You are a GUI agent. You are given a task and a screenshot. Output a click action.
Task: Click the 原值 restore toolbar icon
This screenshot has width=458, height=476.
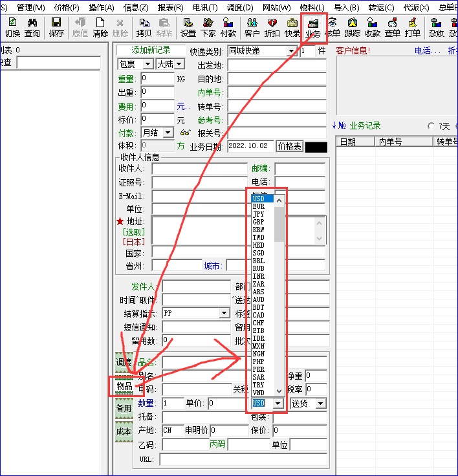click(80, 27)
